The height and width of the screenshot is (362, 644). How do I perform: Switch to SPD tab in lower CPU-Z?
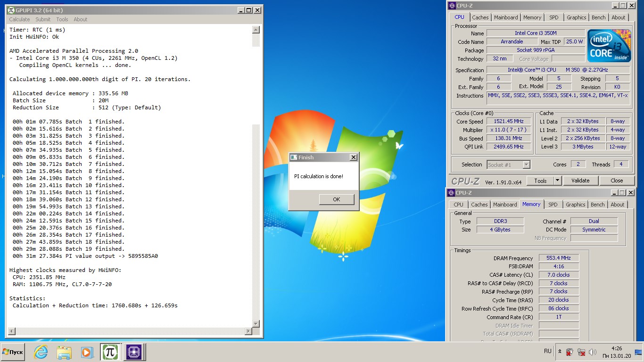coord(553,205)
